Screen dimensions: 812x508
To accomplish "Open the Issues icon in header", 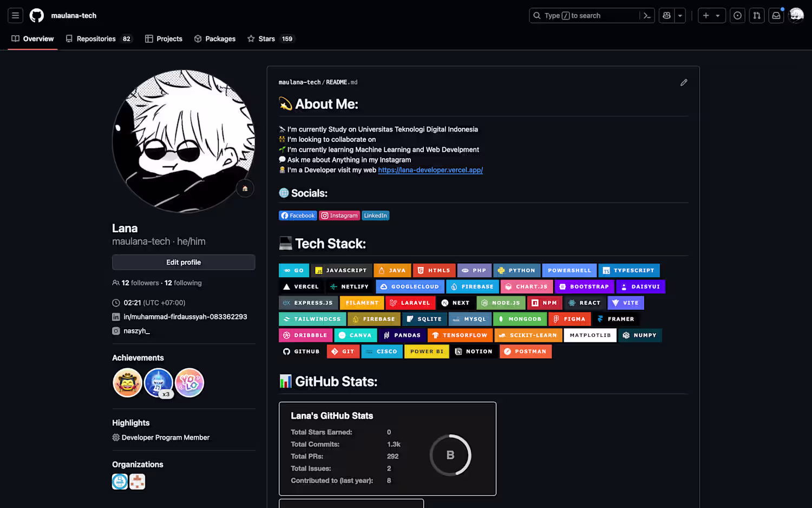I will 737,16.
